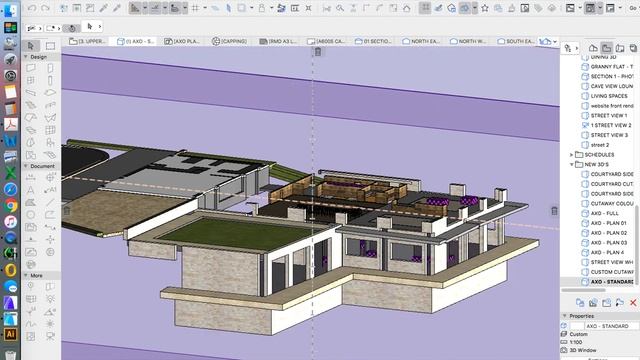Select the Beam tool
Viewport: 640px width, 360px height.
pos(31,93)
